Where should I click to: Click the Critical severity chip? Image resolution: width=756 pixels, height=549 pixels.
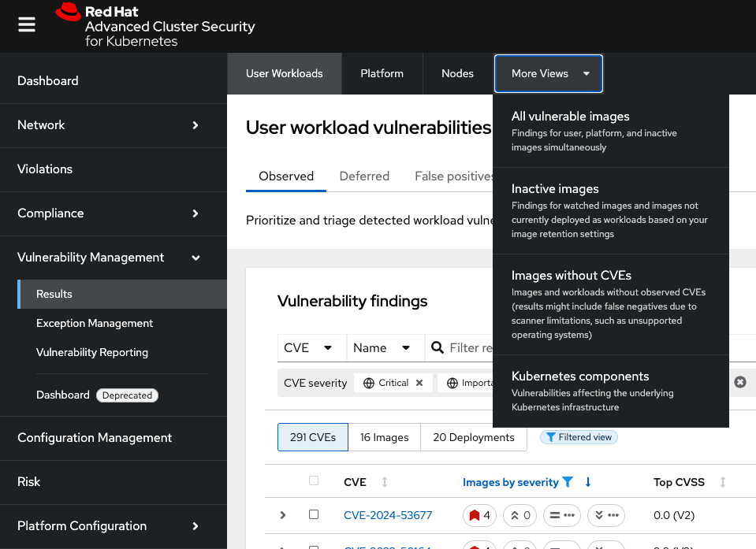click(393, 383)
